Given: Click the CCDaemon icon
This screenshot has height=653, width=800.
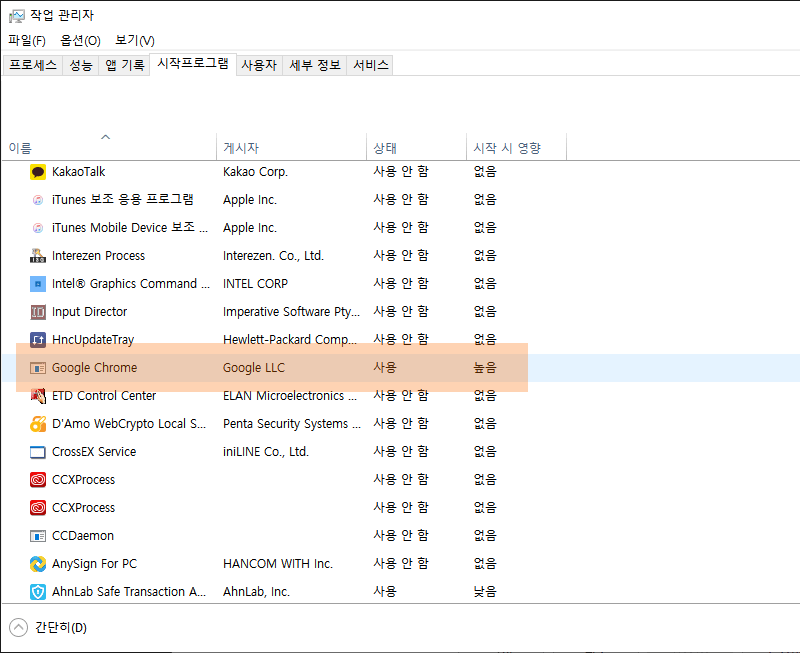Looking at the screenshot, I should click(38, 536).
